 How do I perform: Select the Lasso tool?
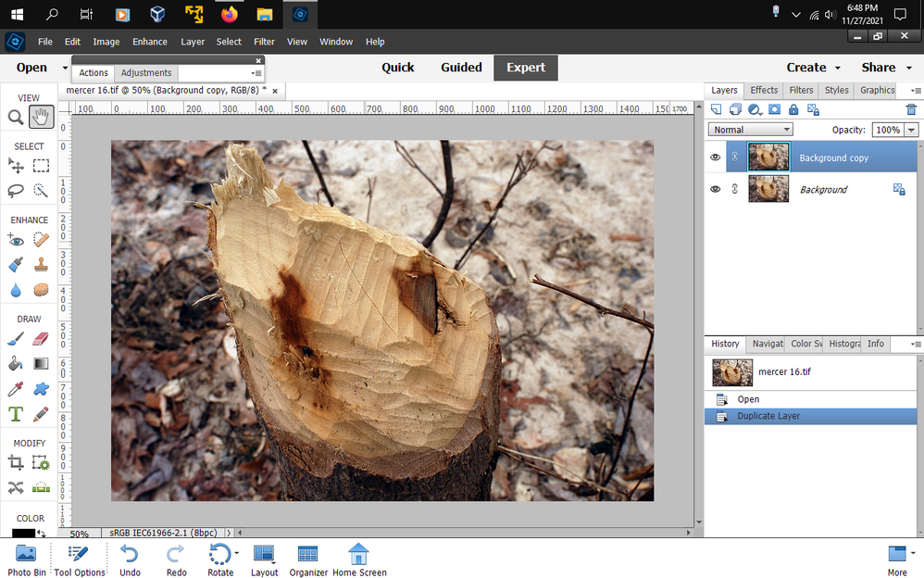(x=16, y=190)
